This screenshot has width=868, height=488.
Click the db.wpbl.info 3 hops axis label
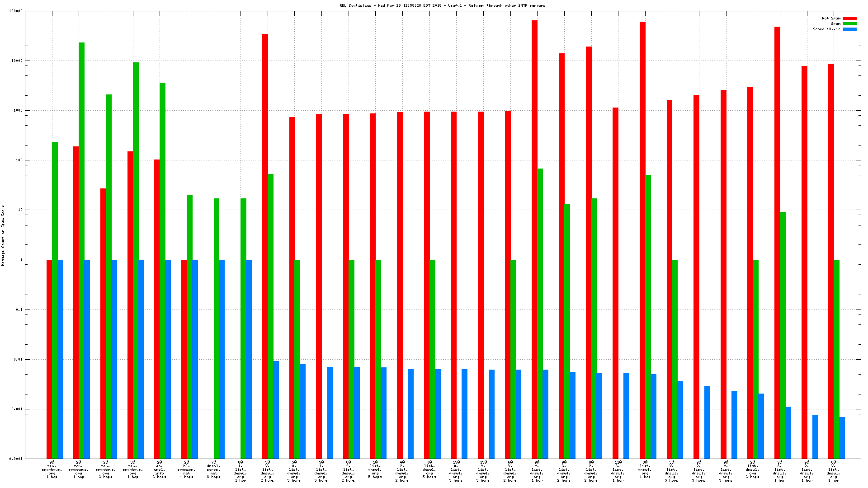click(x=160, y=469)
